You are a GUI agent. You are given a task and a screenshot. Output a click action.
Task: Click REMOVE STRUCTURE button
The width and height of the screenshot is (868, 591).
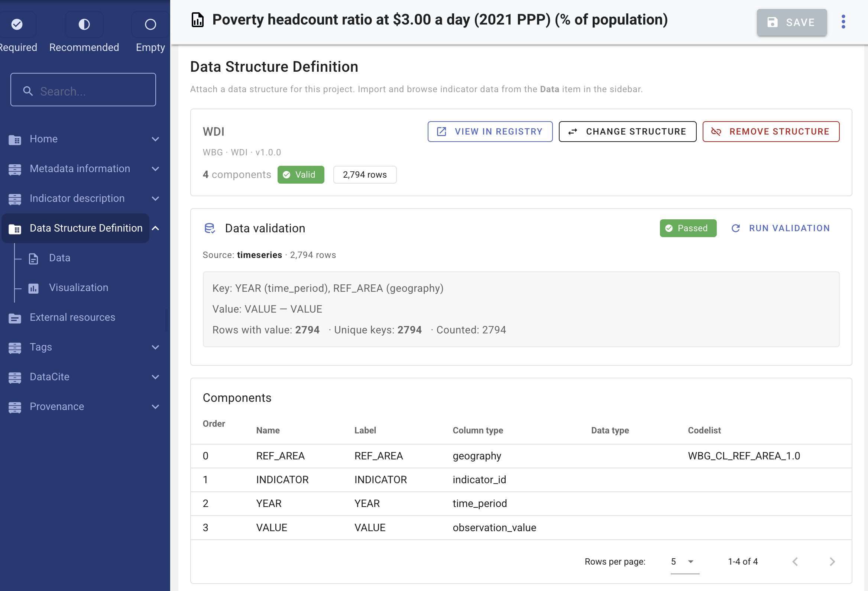(771, 132)
